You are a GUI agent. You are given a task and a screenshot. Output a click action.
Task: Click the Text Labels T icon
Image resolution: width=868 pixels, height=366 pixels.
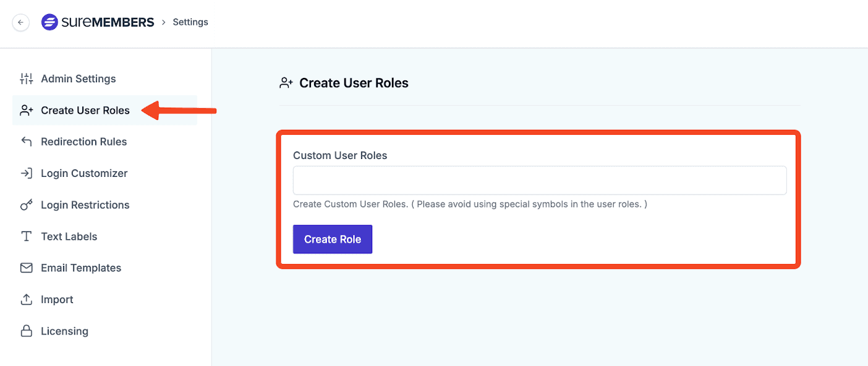pos(26,236)
